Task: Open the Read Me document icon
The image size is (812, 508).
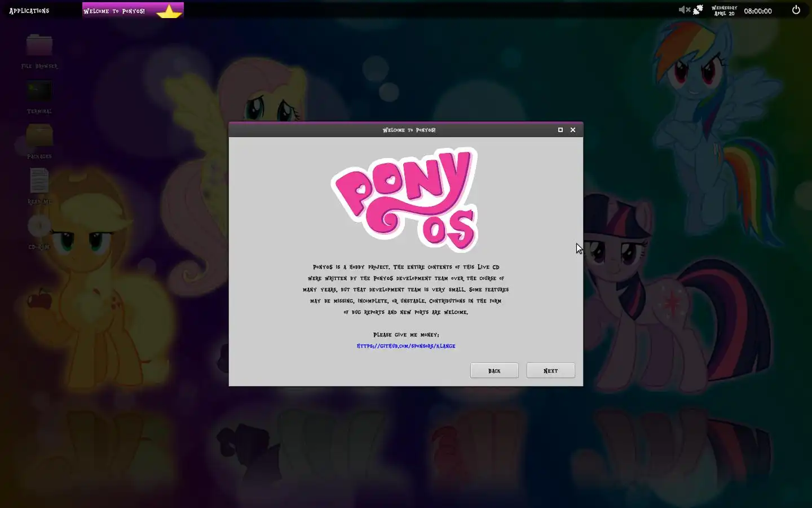Action: coord(39,186)
